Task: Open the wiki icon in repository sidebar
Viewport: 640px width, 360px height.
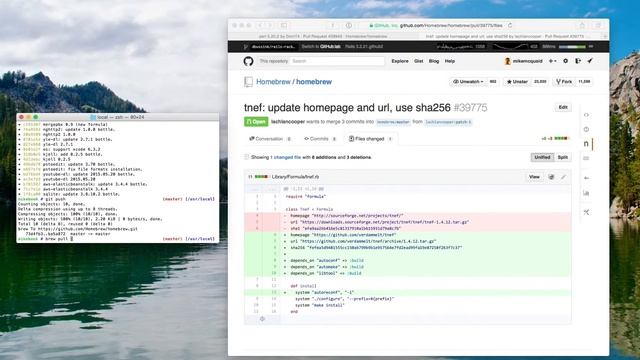Action: click(586, 158)
